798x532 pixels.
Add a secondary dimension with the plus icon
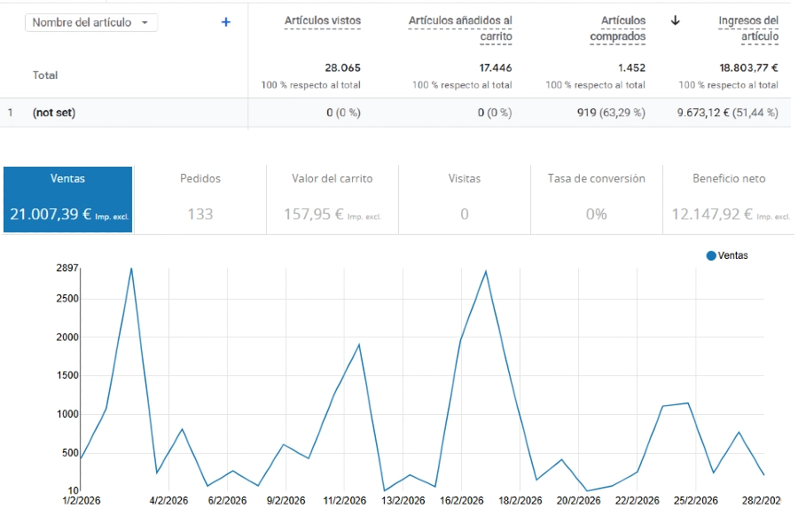226,21
